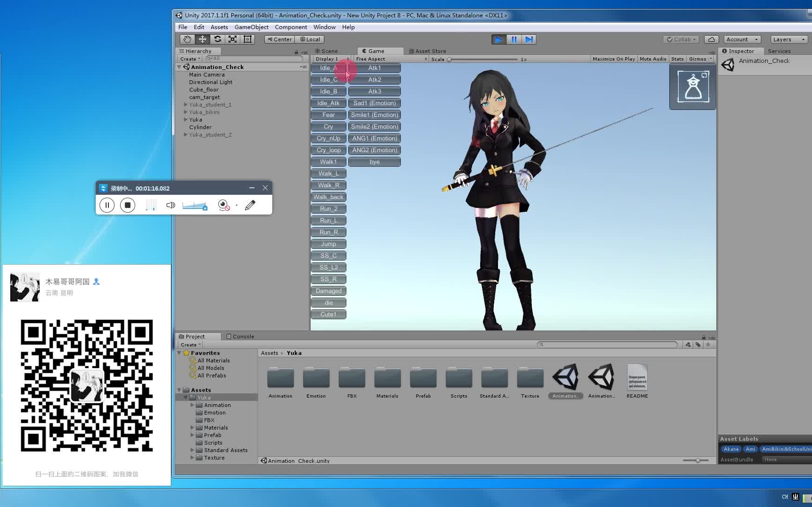Enable the Stats overlay in Game view

(677, 59)
